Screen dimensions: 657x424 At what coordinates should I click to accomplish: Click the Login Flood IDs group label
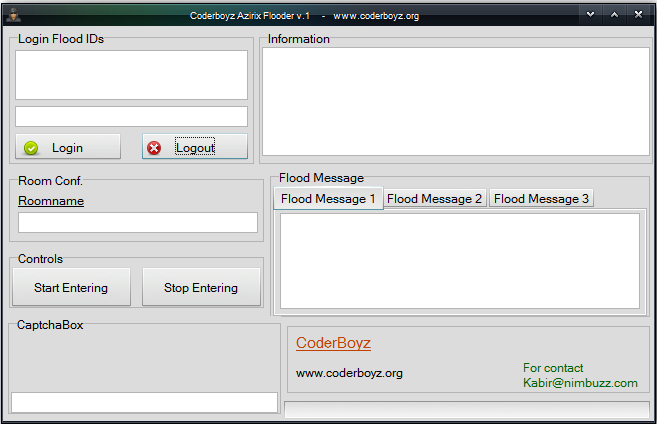pos(61,39)
